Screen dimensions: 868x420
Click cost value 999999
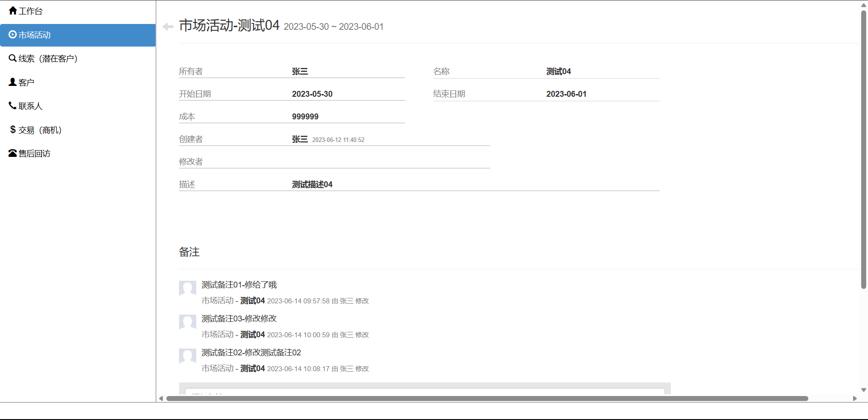tap(305, 117)
